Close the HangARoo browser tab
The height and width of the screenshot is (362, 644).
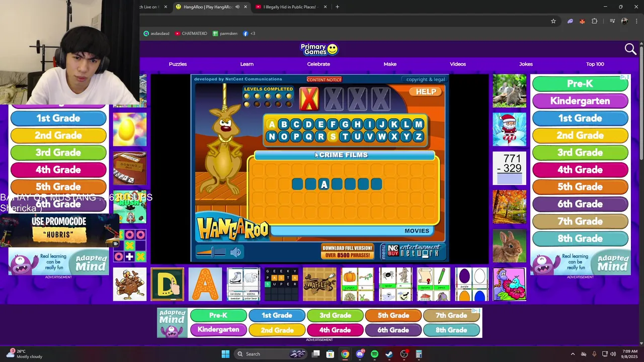tap(246, 7)
